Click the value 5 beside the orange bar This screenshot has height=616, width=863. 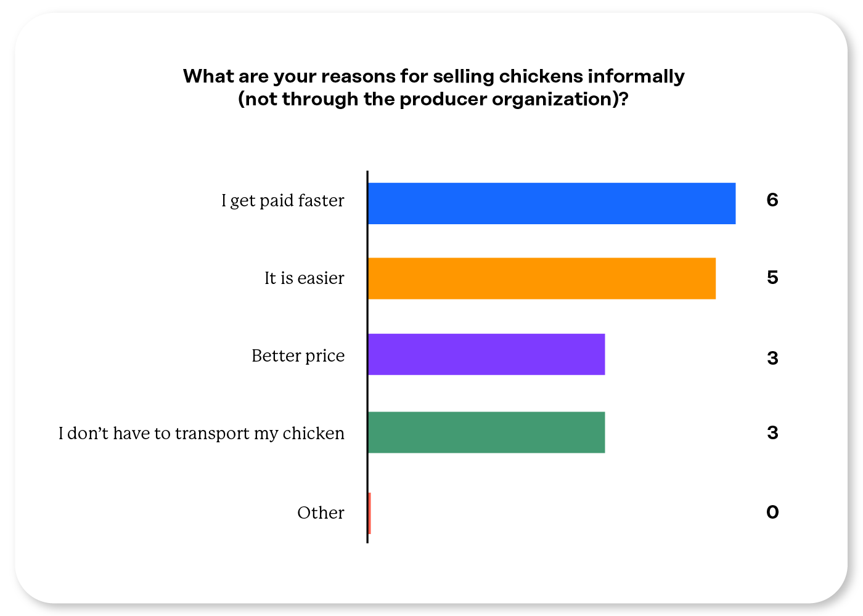point(772,277)
